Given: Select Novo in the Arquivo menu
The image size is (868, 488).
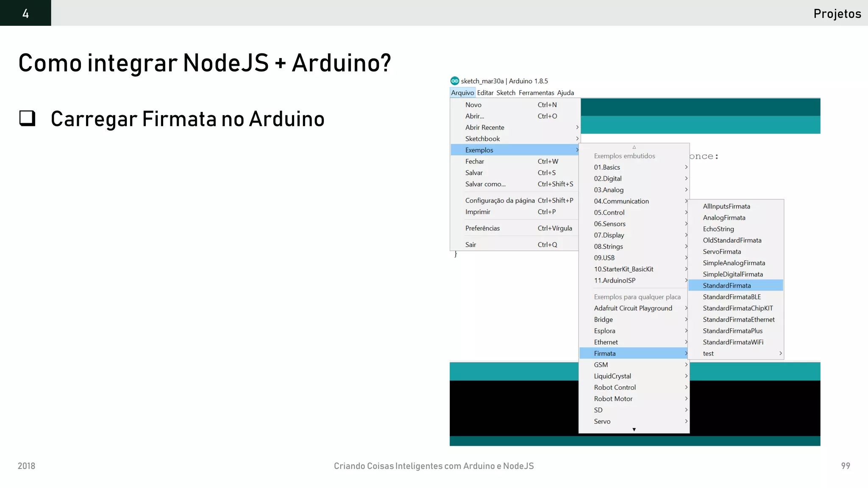Looking at the screenshot, I should point(515,105).
